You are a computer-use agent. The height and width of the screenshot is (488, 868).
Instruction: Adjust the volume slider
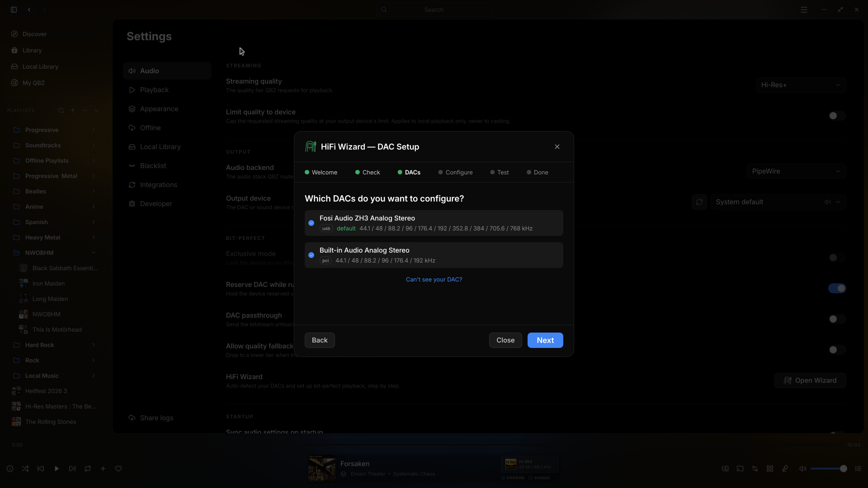[x=828, y=469]
